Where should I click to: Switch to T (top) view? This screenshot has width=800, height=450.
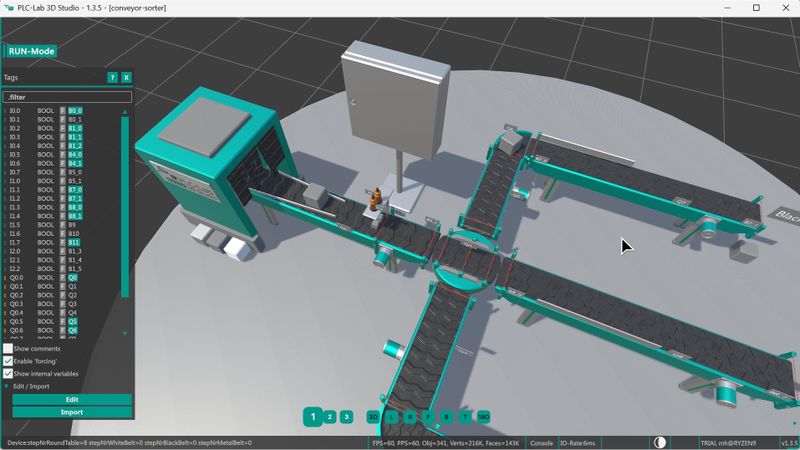pos(465,417)
